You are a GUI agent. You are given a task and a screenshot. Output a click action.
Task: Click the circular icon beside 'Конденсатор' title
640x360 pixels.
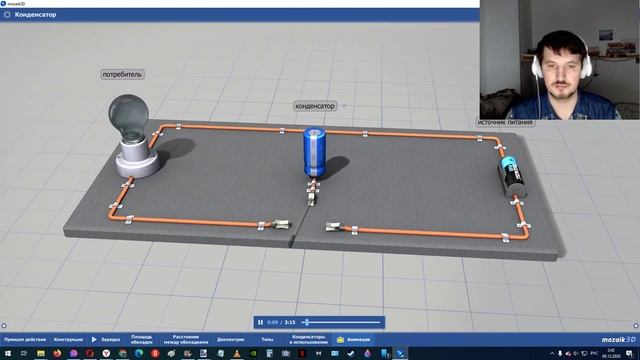[x=7, y=15]
